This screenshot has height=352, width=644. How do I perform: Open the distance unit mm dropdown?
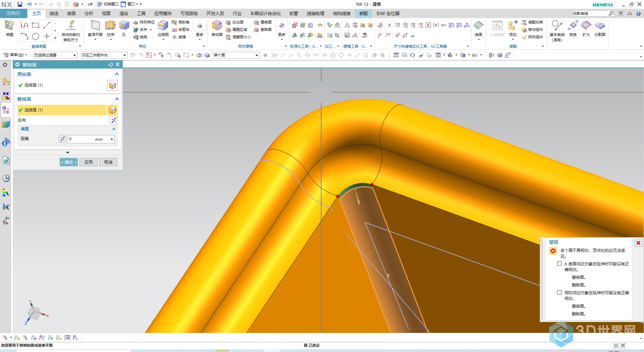click(x=112, y=139)
